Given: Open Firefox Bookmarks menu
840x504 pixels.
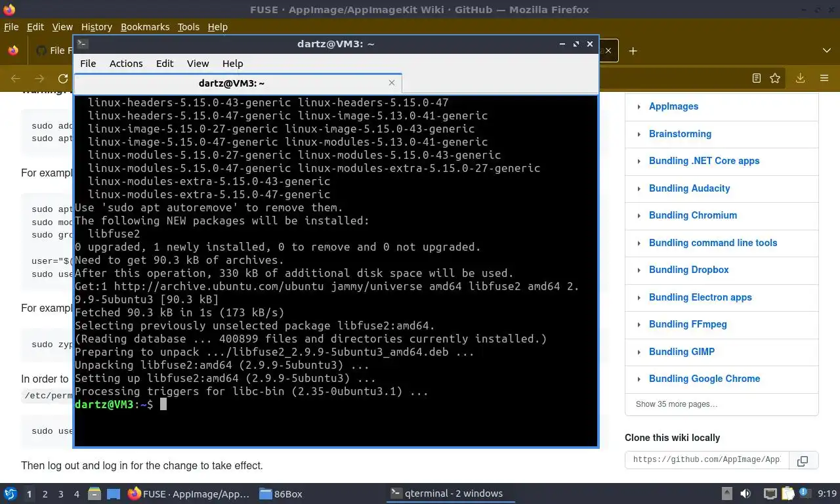Looking at the screenshot, I should click(x=145, y=27).
